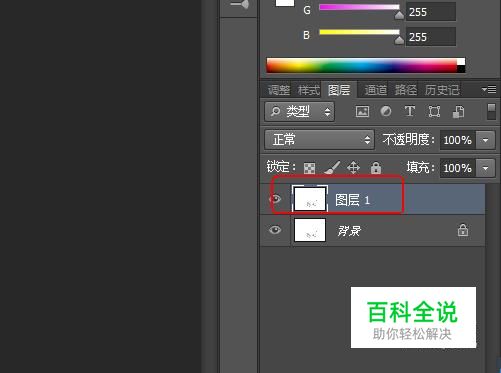Screen dimensions: 501x373
Task: Click black swatch in spectrum ramp
Action: tap(461, 69)
